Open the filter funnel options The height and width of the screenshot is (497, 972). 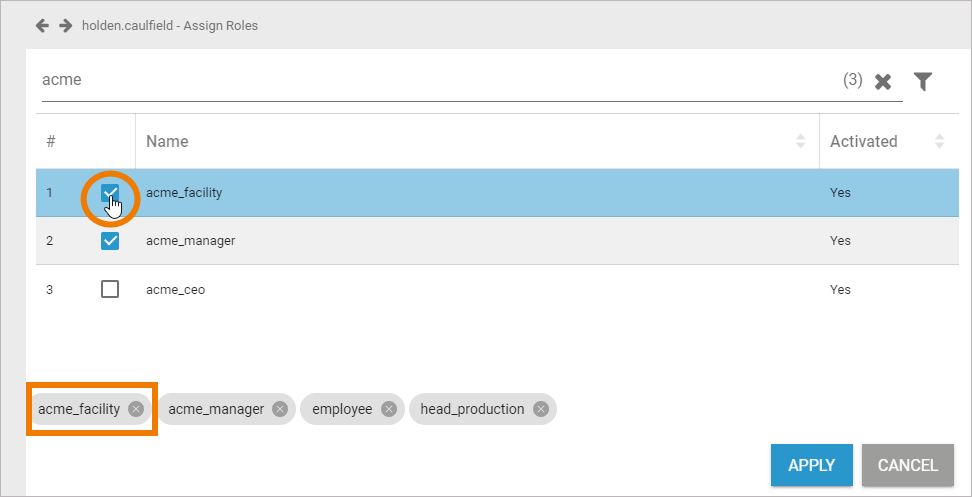point(923,81)
